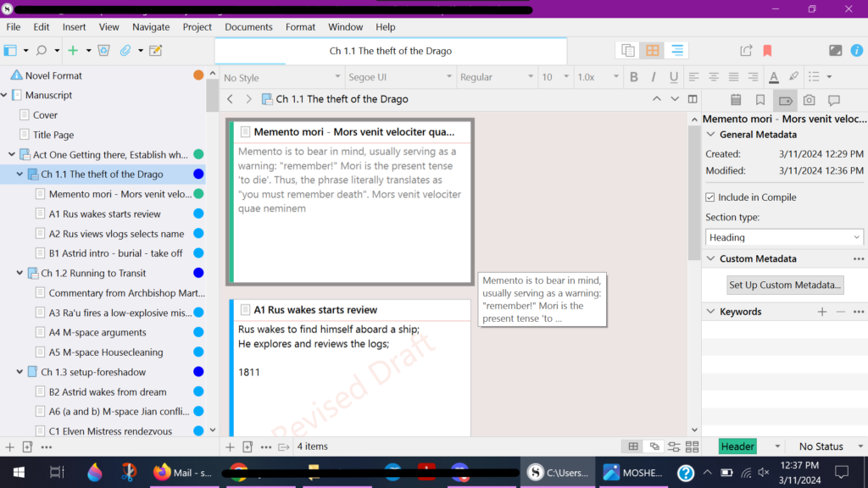Toggle Underline formatting
868x488 pixels.
[674, 77]
